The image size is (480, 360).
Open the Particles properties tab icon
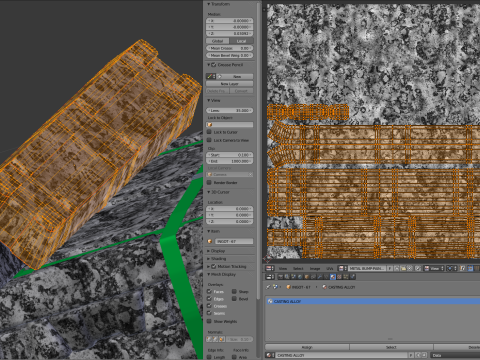pyautogui.click(x=346, y=277)
